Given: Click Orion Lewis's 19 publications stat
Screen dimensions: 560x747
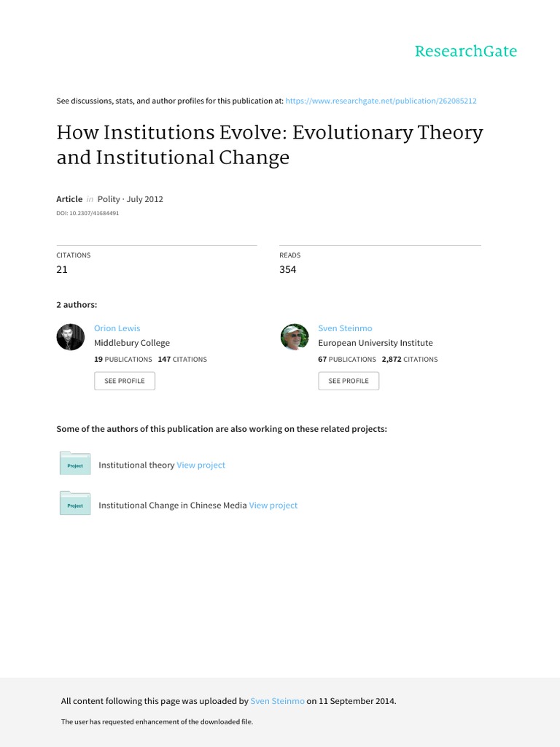Looking at the screenshot, I should click(x=122, y=359).
